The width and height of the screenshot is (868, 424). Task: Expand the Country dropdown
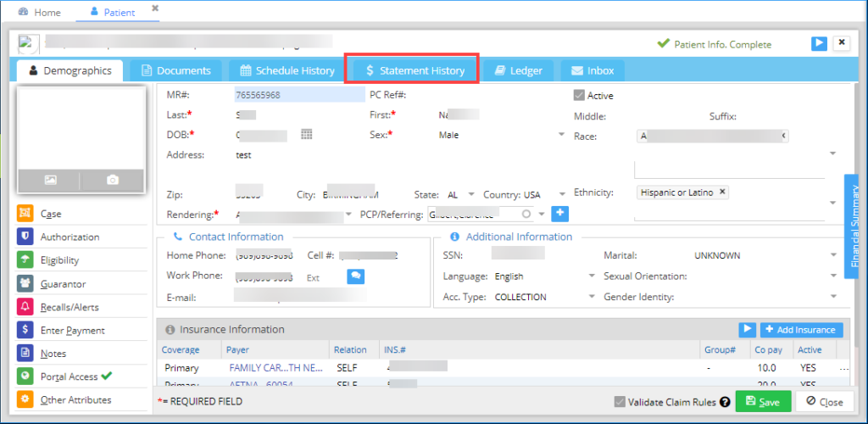562,195
